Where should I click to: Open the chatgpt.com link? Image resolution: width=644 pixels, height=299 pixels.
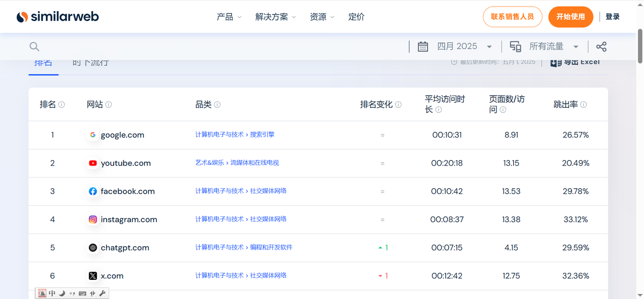(x=125, y=248)
